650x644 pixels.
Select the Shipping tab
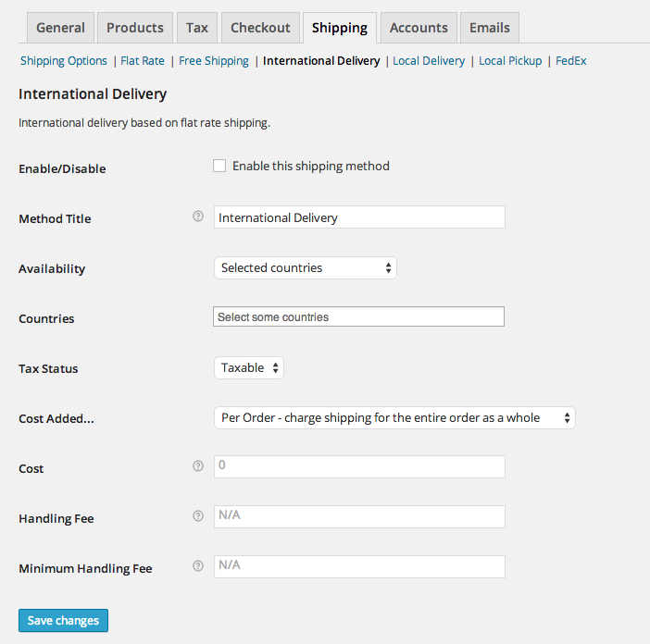point(340,28)
